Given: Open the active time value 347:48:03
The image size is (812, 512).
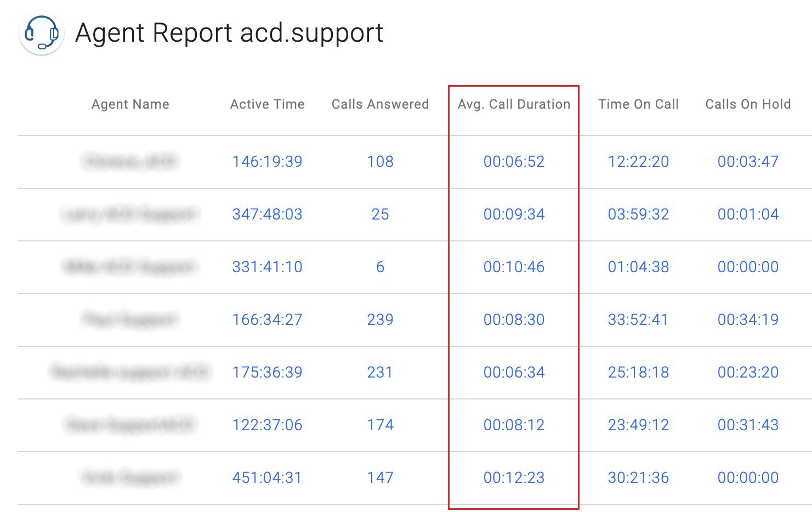Looking at the screenshot, I should point(267,215).
